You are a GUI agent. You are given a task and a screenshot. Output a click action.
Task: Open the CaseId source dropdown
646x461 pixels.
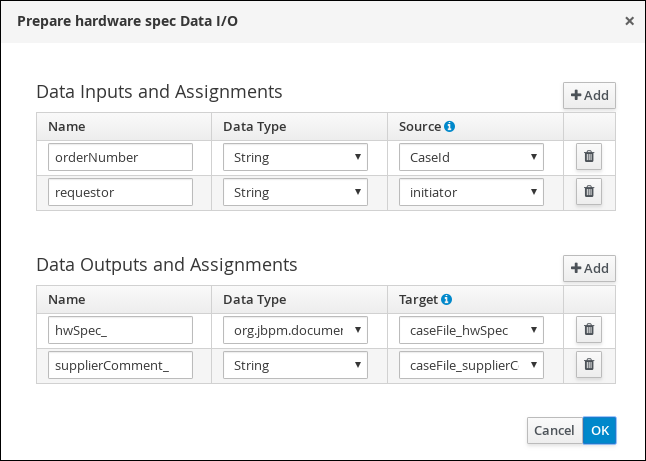coord(470,157)
